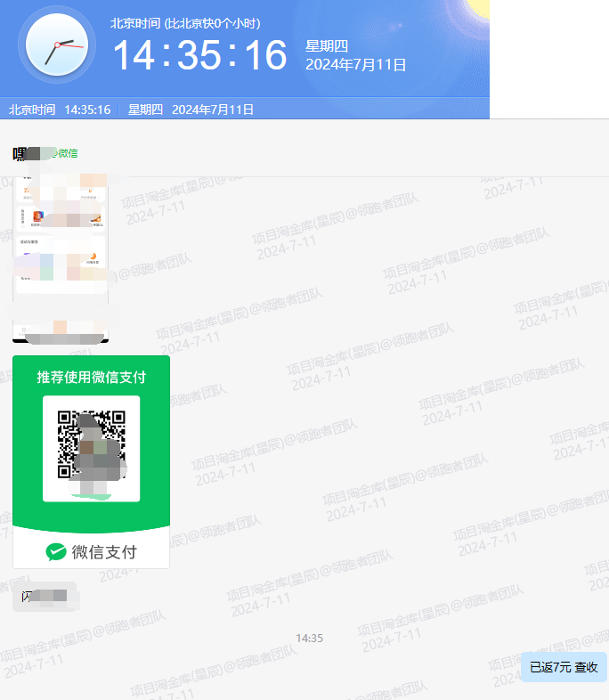609x700 pixels.
Task: Click the status bar date 2024年7月11日
Action: pos(213,110)
